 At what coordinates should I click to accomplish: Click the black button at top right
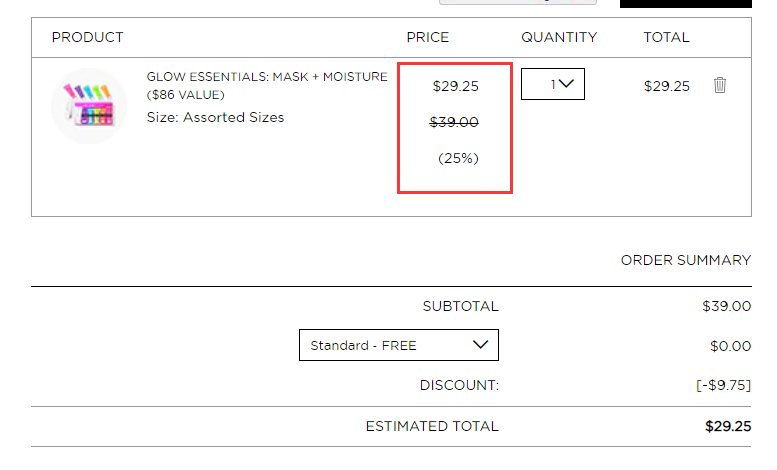point(685,3)
